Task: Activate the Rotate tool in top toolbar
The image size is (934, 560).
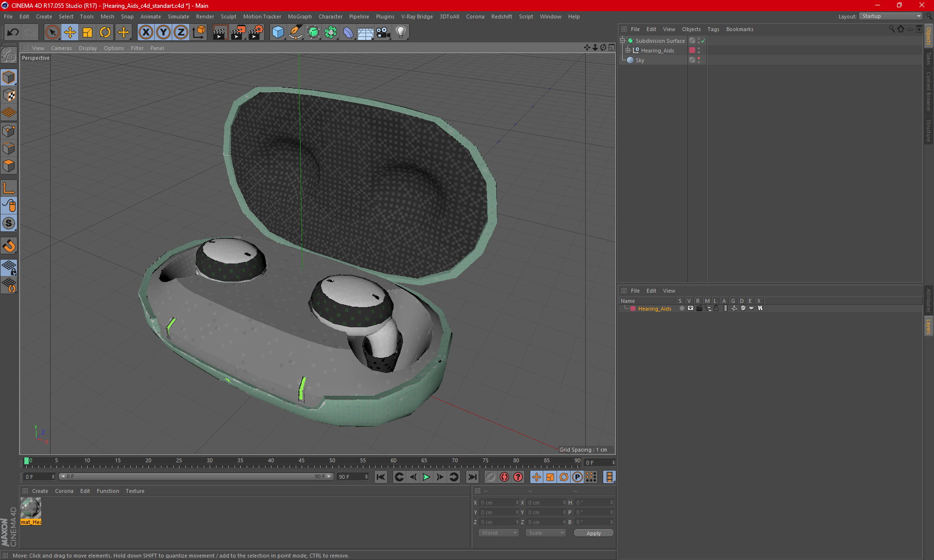Action: tap(105, 33)
